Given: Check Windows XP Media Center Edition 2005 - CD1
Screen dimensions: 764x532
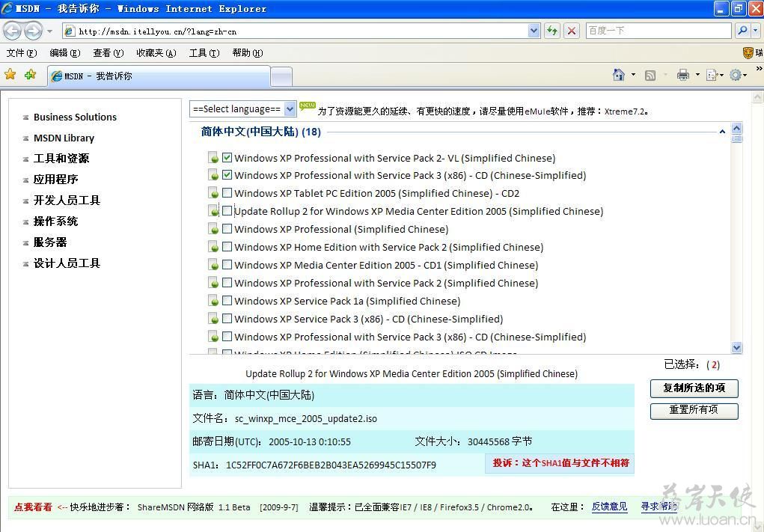Looking at the screenshot, I should coord(227,265).
